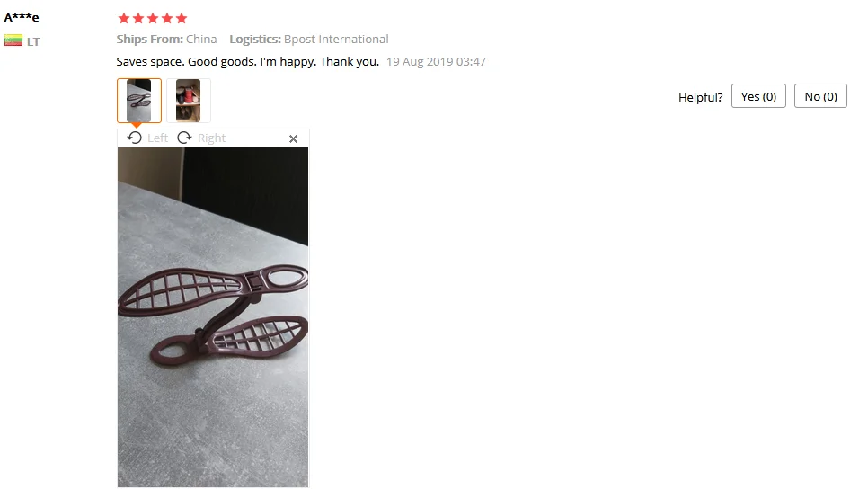Viewport: 868px width, 489px height.
Task: Click the third red rating star
Action: click(153, 18)
